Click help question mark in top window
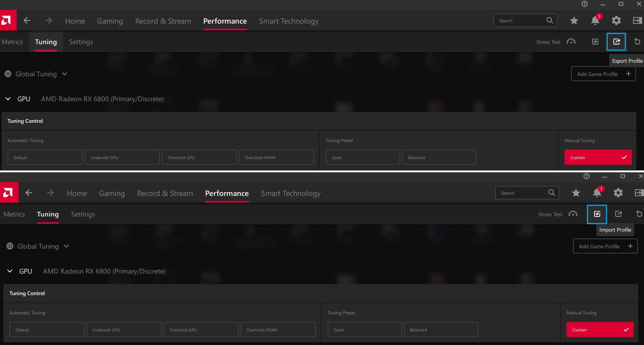The image size is (644, 345). (x=585, y=4)
